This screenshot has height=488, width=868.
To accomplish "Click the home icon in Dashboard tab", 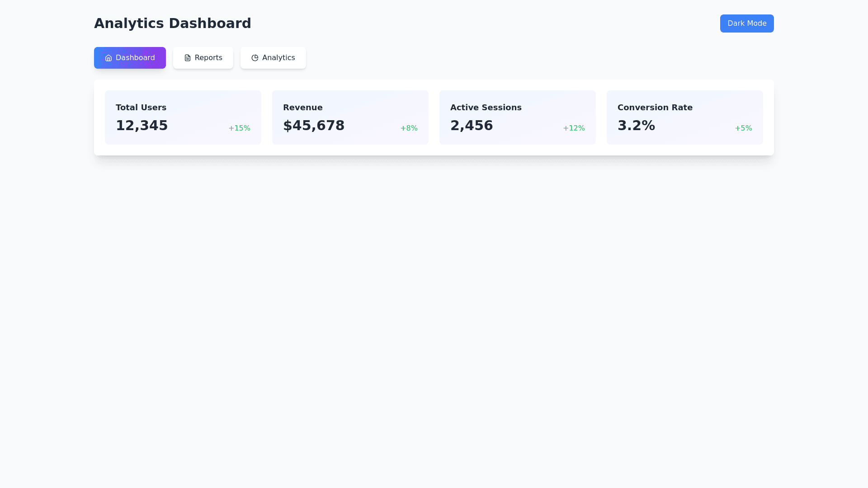I will tap(108, 58).
